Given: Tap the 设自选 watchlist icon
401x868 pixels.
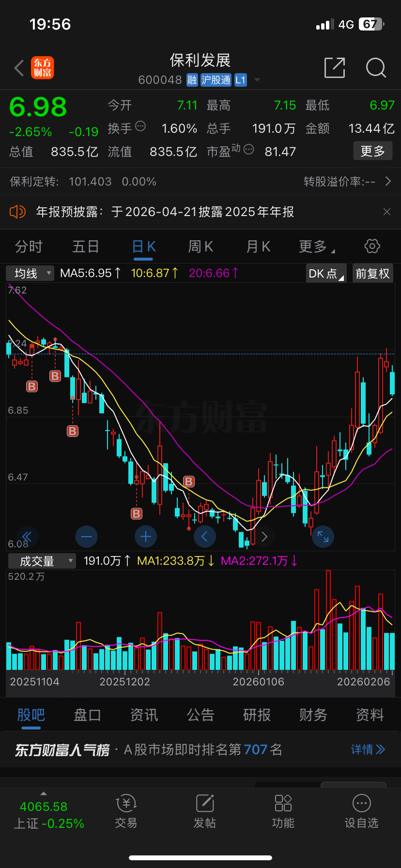Looking at the screenshot, I should tap(362, 812).
